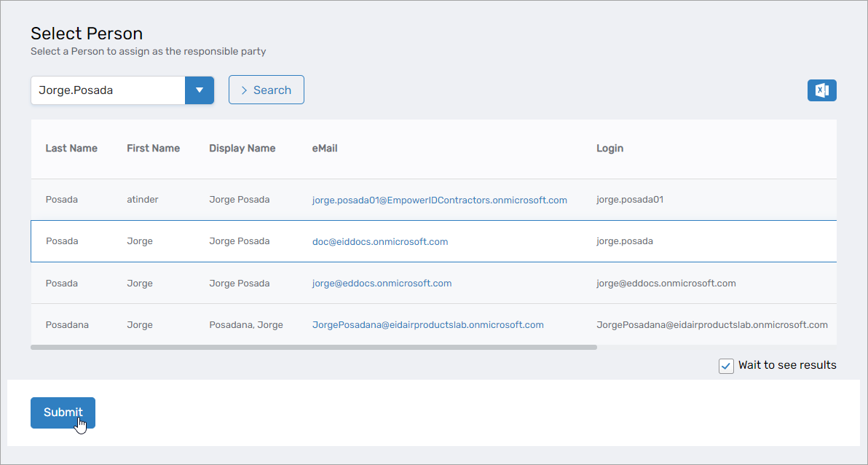The image size is (868, 465).
Task: Click the Search button
Action: (x=266, y=90)
